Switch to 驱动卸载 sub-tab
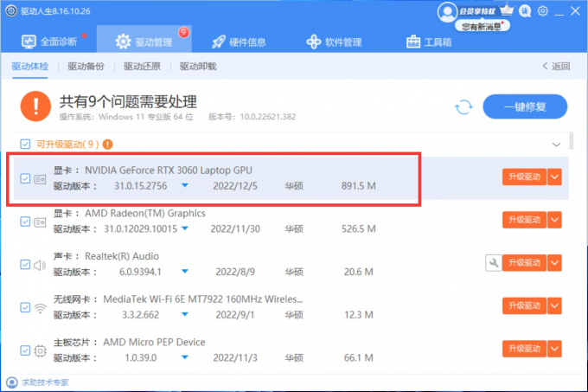This screenshot has height=392, width=588. click(x=198, y=67)
